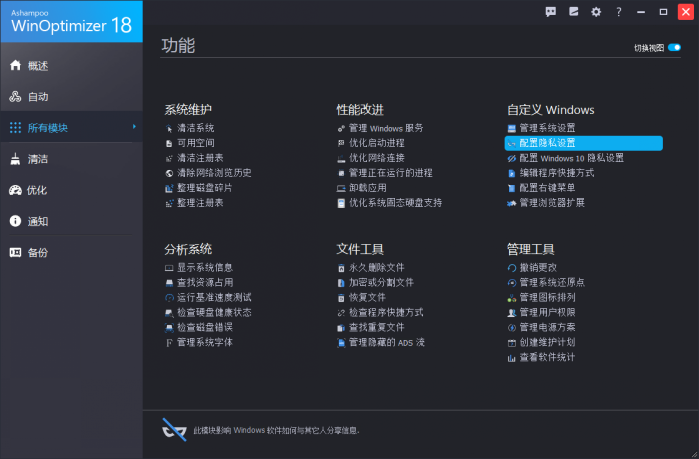Image resolution: width=699 pixels, height=459 pixels.
Task: Click the chart icon beside 查看软件统计
Action: click(512, 358)
